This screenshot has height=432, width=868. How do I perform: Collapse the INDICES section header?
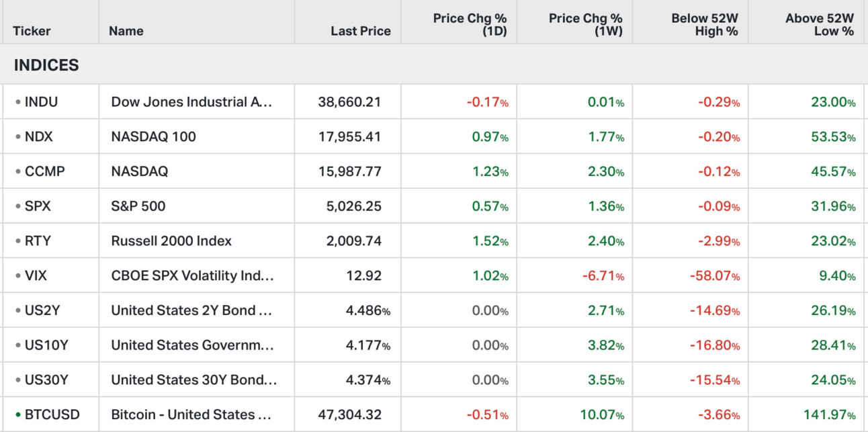pos(46,65)
